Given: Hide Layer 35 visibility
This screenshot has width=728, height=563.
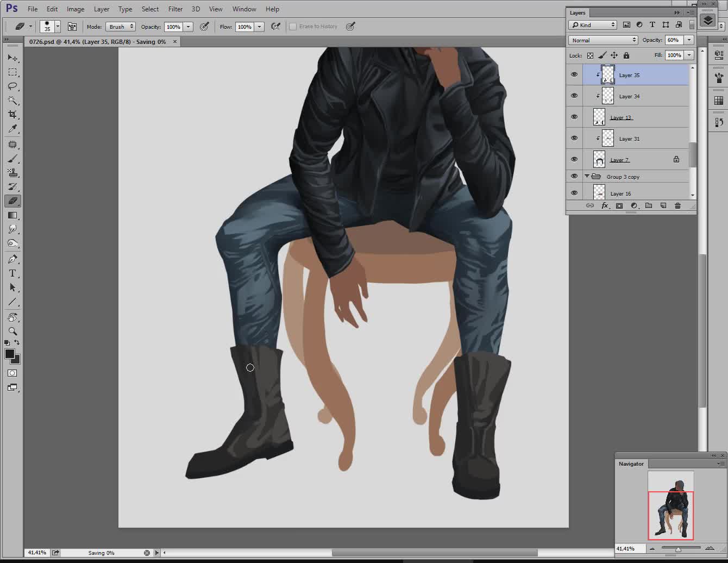Looking at the screenshot, I should coord(574,75).
